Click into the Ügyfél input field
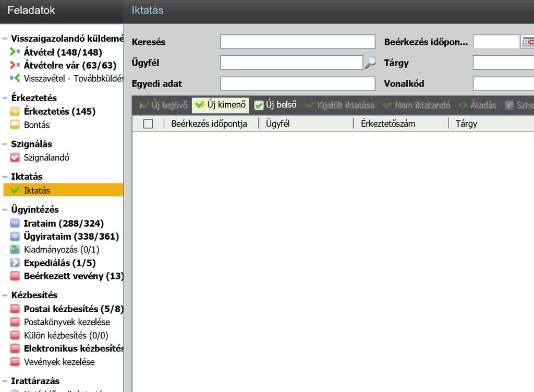The image size is (534, 392). (x=292, y=63)
